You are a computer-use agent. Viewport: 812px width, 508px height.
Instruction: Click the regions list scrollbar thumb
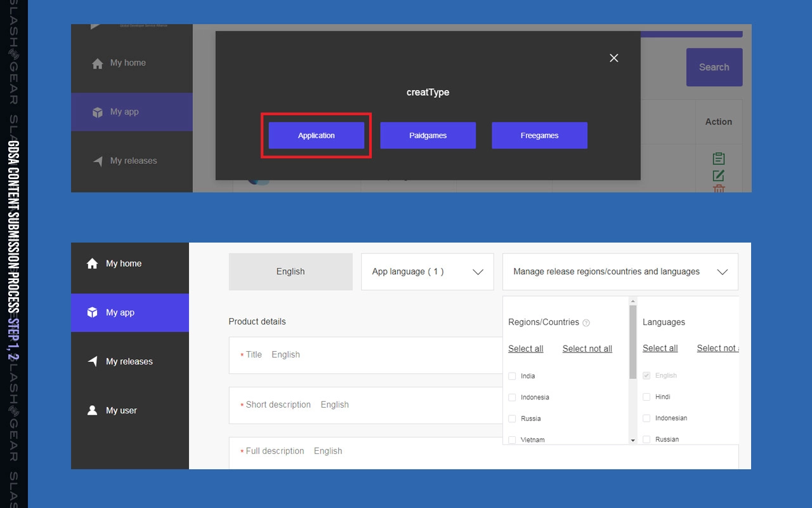(632, 342)
